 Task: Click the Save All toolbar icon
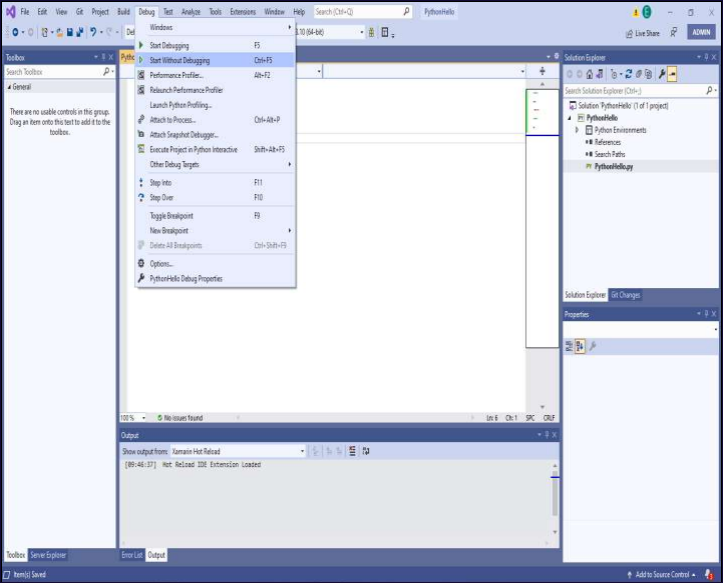(x=80, y=32)
